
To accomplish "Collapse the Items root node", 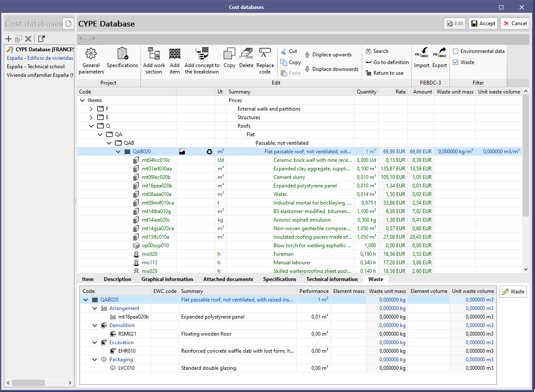I will tap(82, 100).
